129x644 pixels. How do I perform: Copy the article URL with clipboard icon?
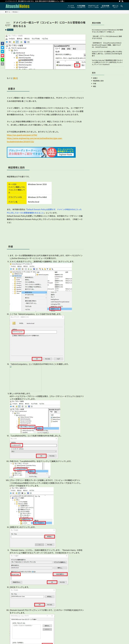click(x=2, y=64)
